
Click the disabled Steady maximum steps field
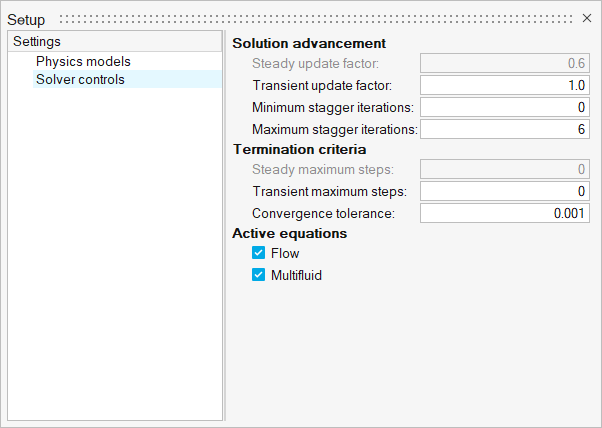point(506,170)
